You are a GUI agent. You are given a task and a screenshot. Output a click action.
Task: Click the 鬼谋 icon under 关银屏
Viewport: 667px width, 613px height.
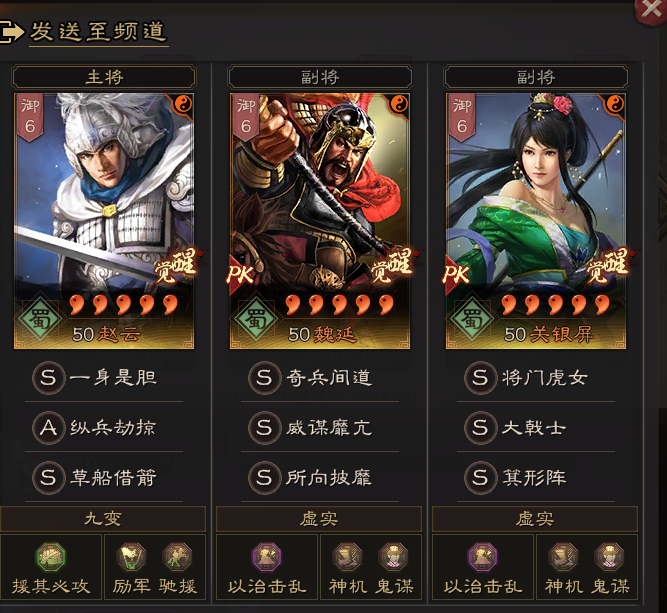point(610,557)
